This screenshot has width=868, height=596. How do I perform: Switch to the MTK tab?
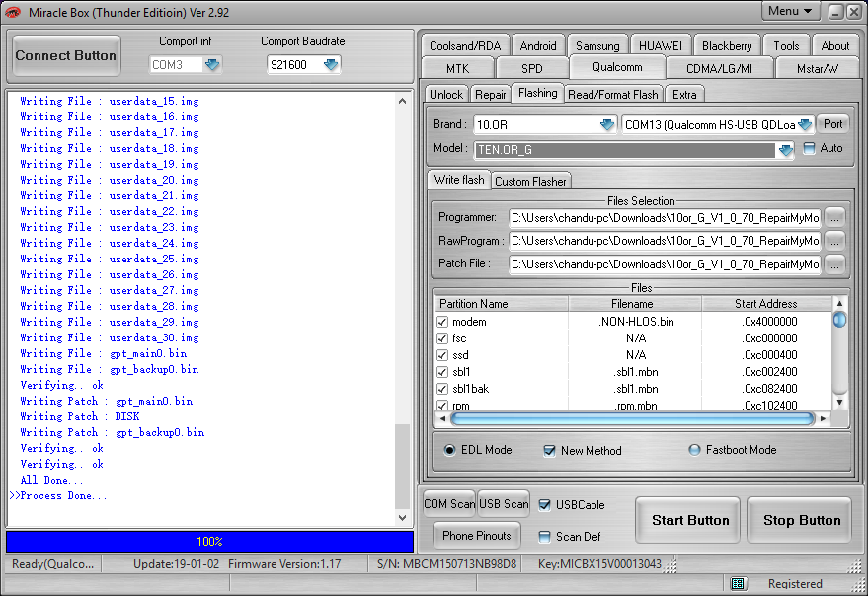tap(458, 69)
